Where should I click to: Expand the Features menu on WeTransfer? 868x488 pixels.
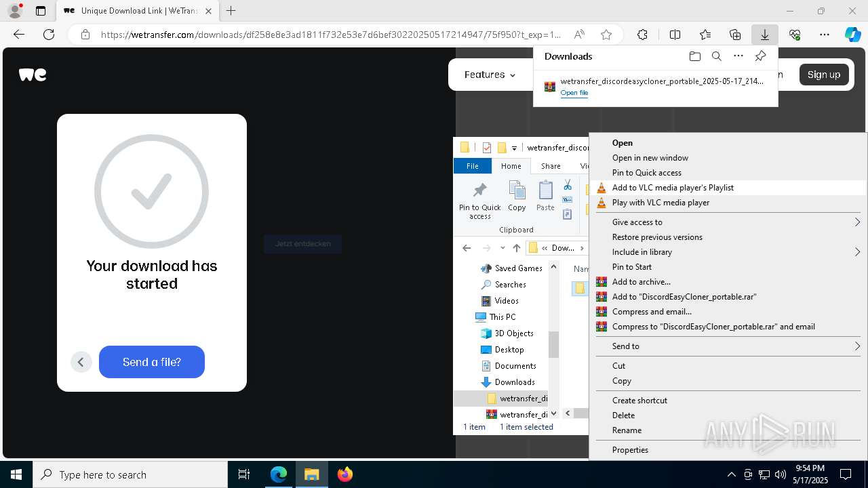click(x=490, y=75)
